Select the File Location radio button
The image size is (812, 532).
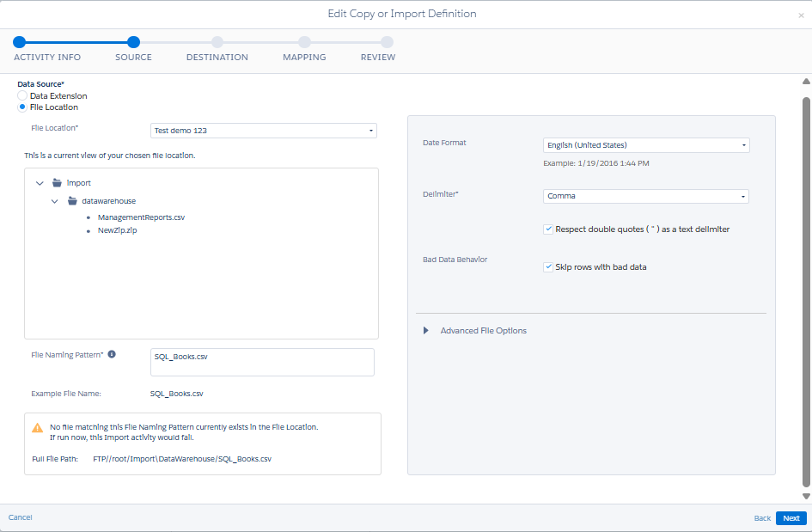tap(22, 107)
